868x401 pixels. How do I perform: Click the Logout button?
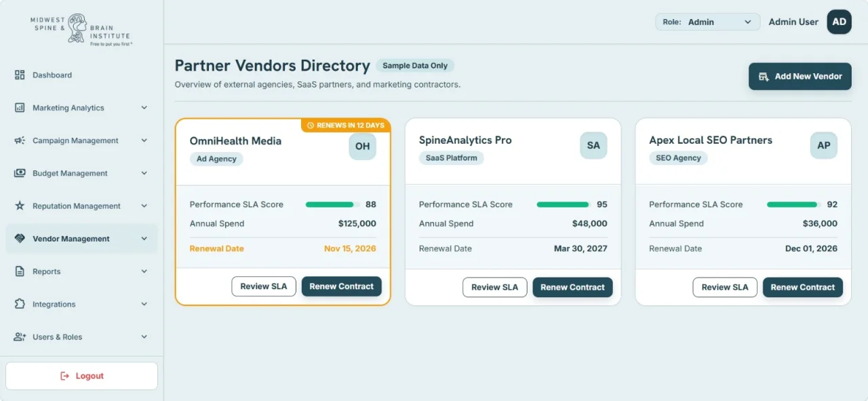(x=81, y=376)
